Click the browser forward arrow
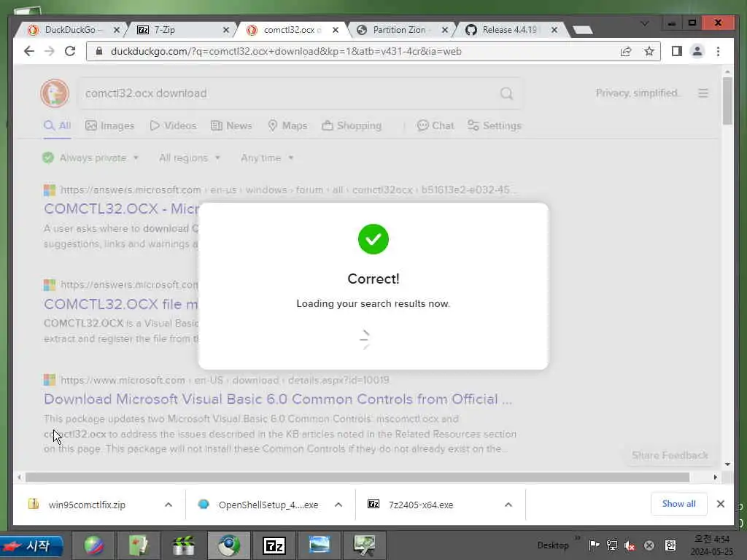Screen dimensions: 747x560 [x=50, y=52]
